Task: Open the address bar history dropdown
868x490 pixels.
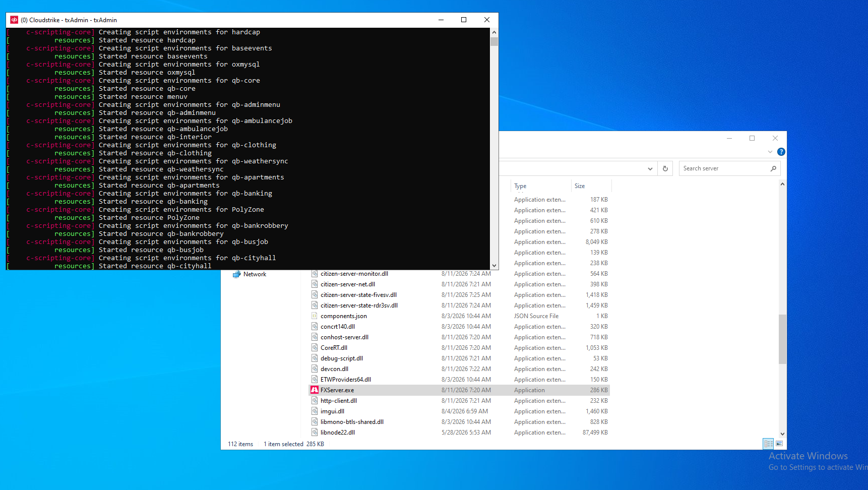Action: tap(650, 169)
